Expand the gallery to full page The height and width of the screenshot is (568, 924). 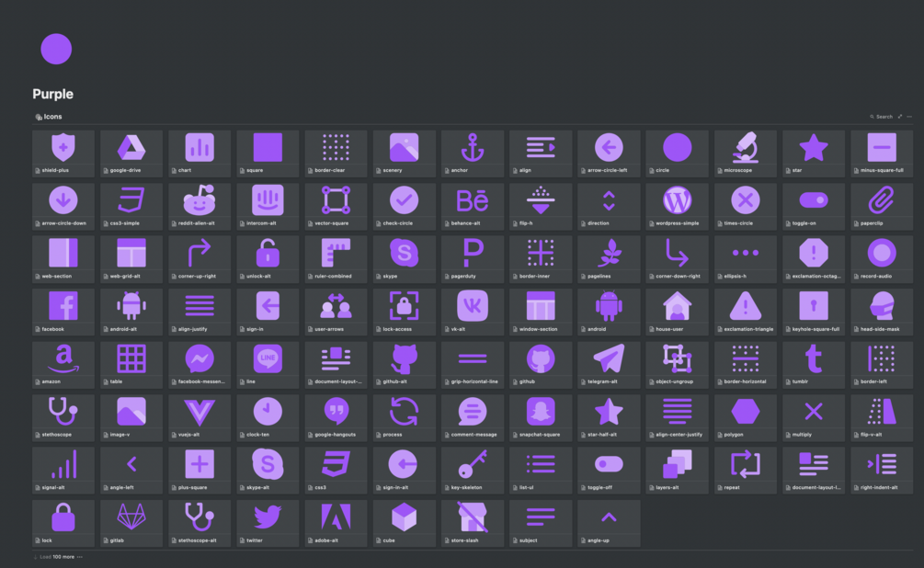[x=900, y=117]
